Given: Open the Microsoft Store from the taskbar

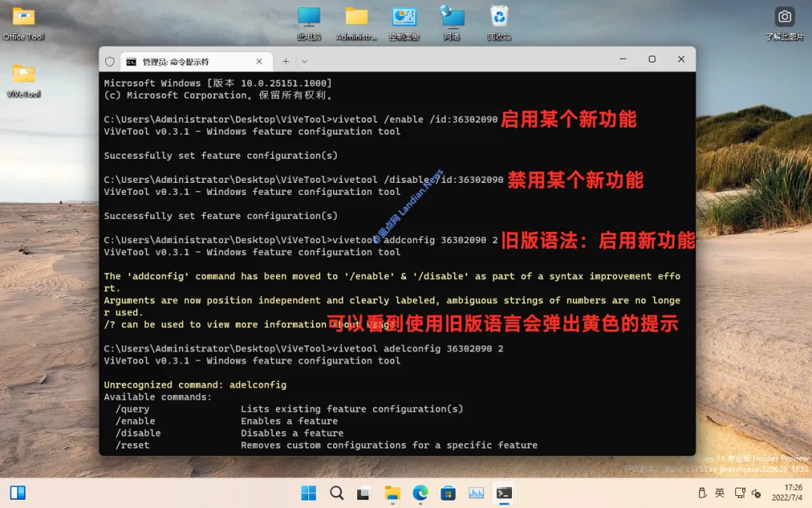Looking at the screenshot, I should pos(448,493).
